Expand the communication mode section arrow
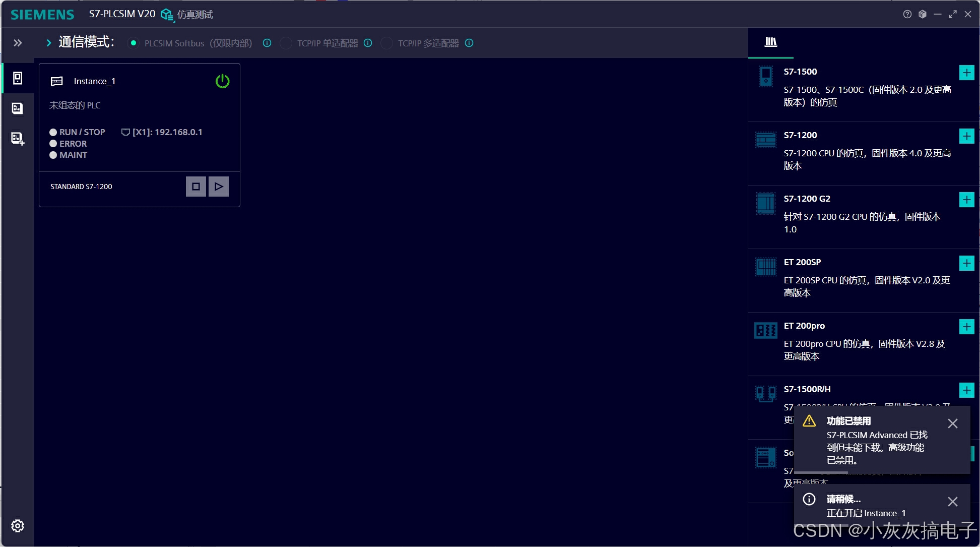980x547 pixels. (49, 43)
